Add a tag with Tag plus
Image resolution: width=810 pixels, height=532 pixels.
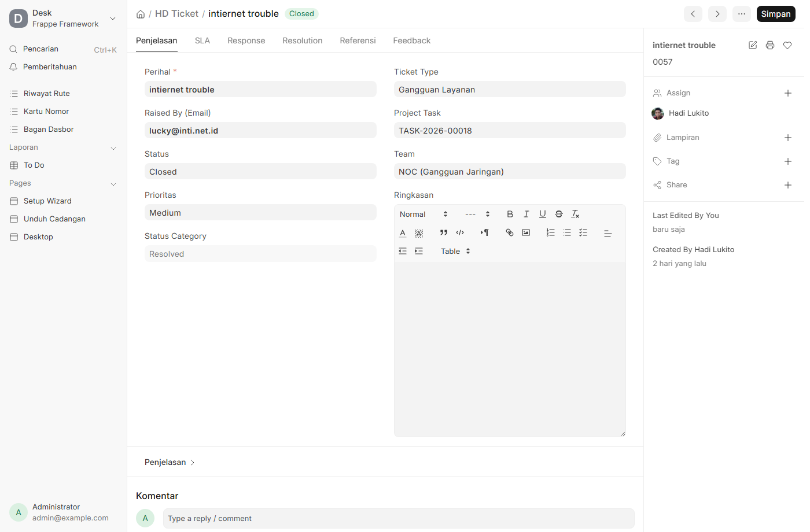[788, 161]
